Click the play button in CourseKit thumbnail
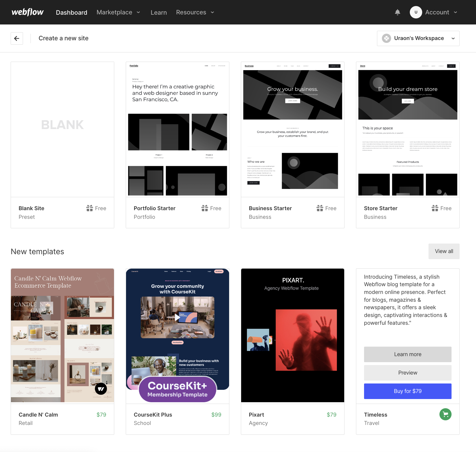 pos(177,317)
